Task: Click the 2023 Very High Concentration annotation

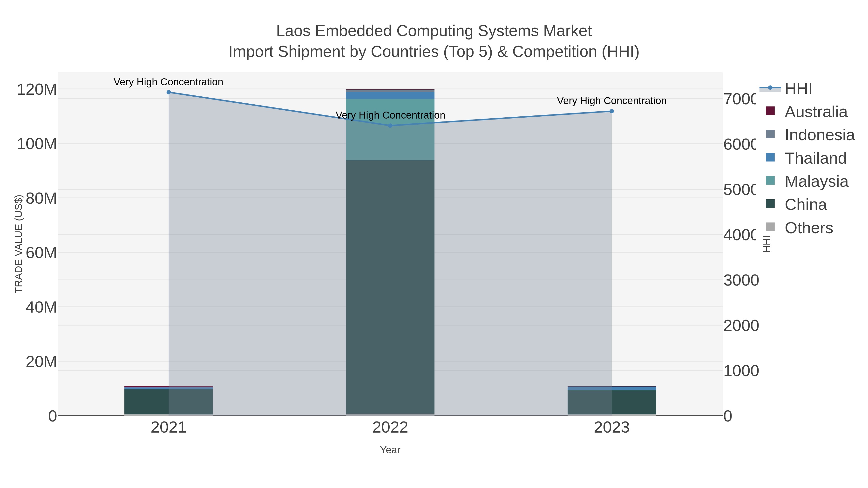Action: click(x=612, y=101)
